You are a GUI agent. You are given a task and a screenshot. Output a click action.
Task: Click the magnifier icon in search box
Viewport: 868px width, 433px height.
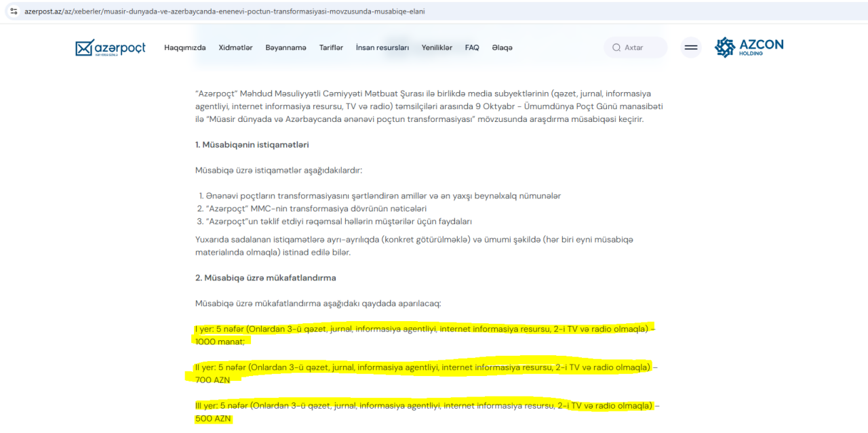click(616, 47)
